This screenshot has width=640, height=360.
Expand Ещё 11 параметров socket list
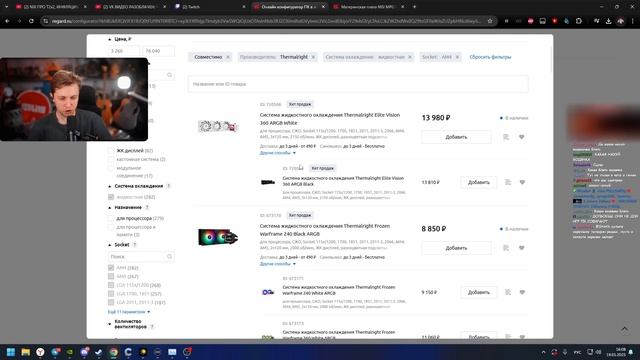pos(129,312)
